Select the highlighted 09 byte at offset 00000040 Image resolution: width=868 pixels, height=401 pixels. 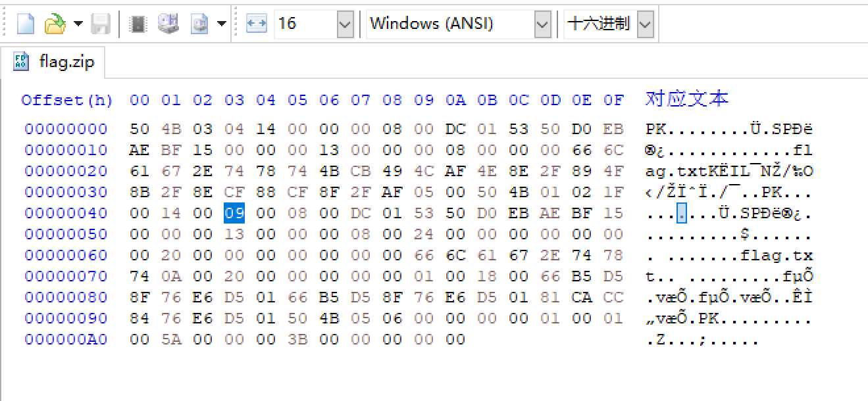tap(234, 213)
